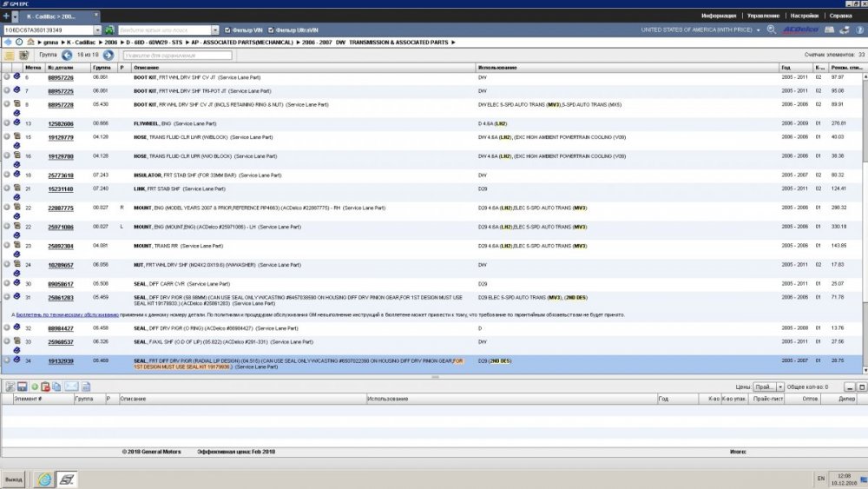Toggle the Фильтр UltraVIN checkbox
This screenshot has width=868, height=489.
[271, 30]
